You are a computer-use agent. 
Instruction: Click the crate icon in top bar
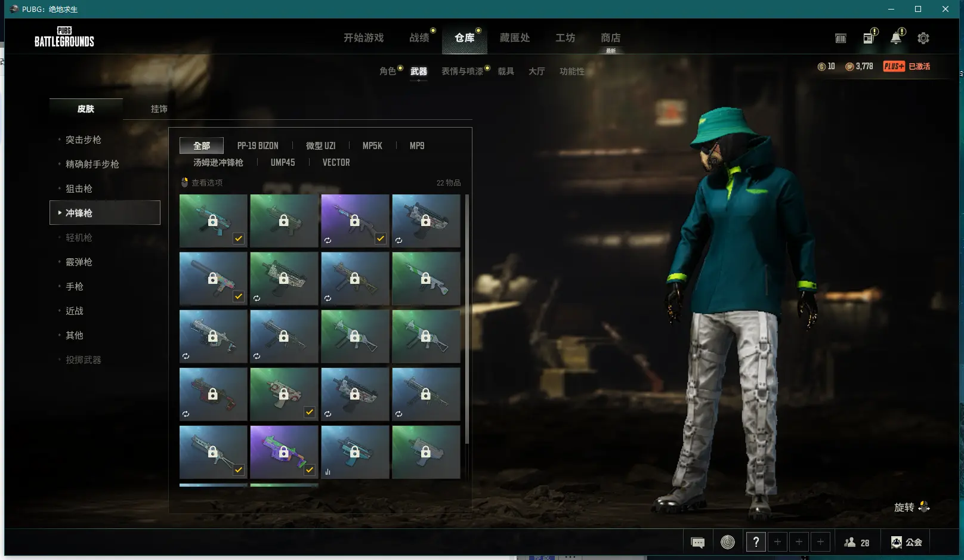coord(841,38)
